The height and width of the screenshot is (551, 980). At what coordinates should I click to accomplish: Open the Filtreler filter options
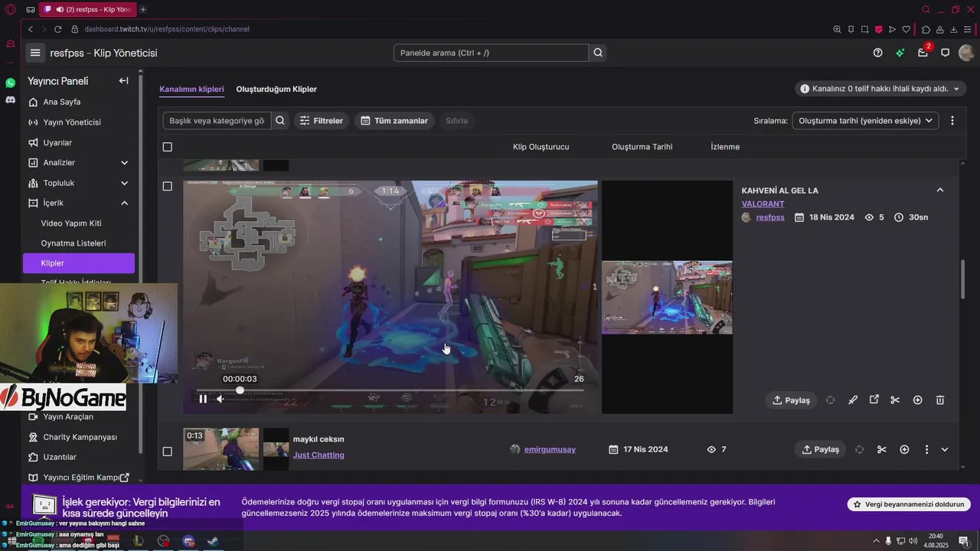321,120
